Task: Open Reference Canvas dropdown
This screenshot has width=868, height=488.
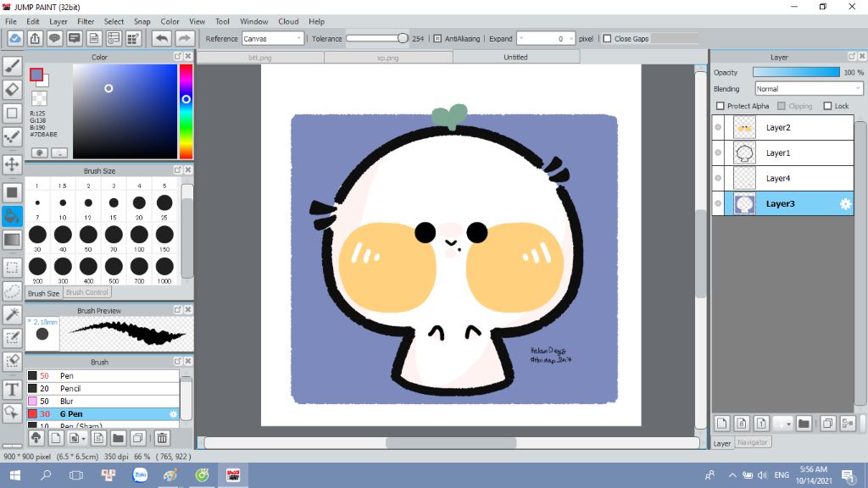Action: pyautogui.click(x=273, y=39)
